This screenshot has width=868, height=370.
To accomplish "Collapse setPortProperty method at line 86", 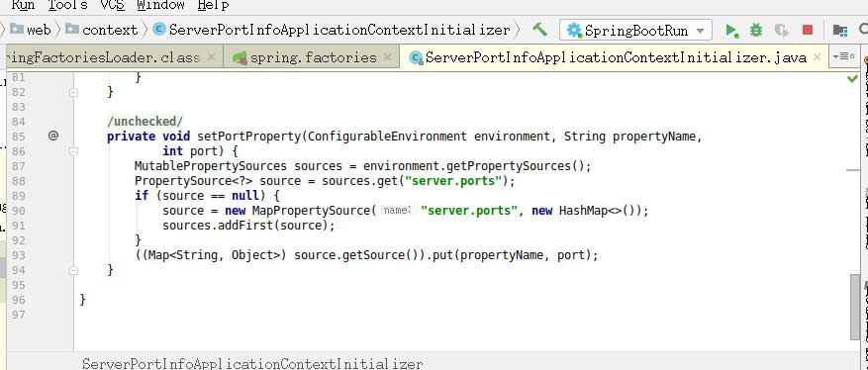I will [73, 150].
